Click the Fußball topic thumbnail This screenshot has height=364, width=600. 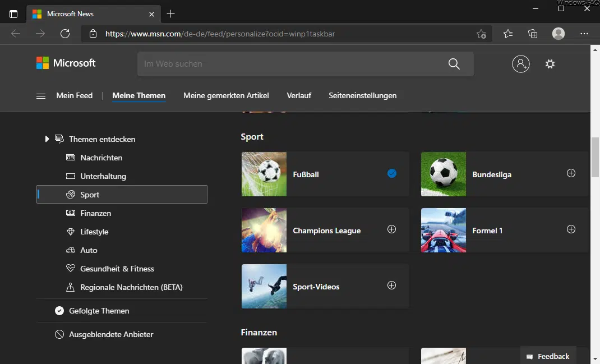(x=264, y=174)
